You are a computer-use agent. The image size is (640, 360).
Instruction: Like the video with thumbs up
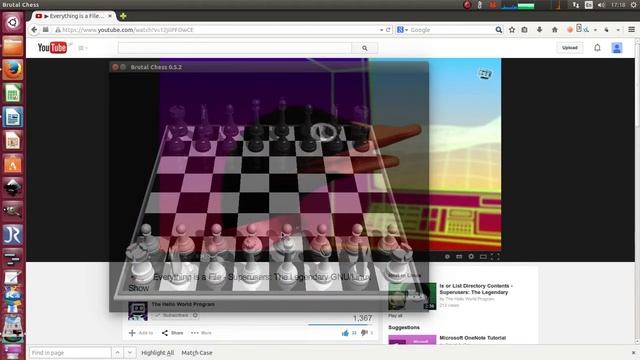point(345,333)
